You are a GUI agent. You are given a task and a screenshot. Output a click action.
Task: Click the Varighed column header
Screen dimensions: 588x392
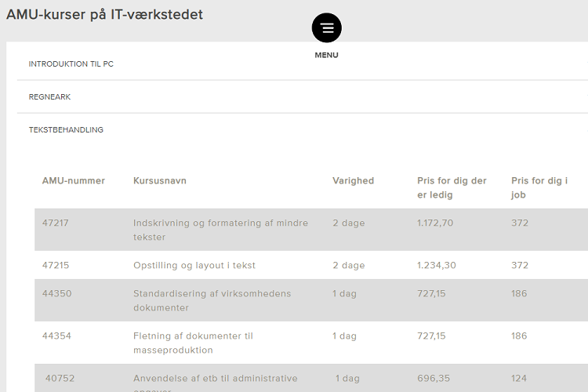(353, 180)
